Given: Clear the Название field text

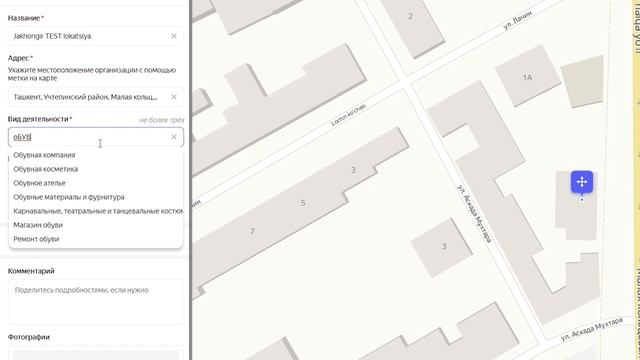Looking at the screenshot, I should coord(174,36).
